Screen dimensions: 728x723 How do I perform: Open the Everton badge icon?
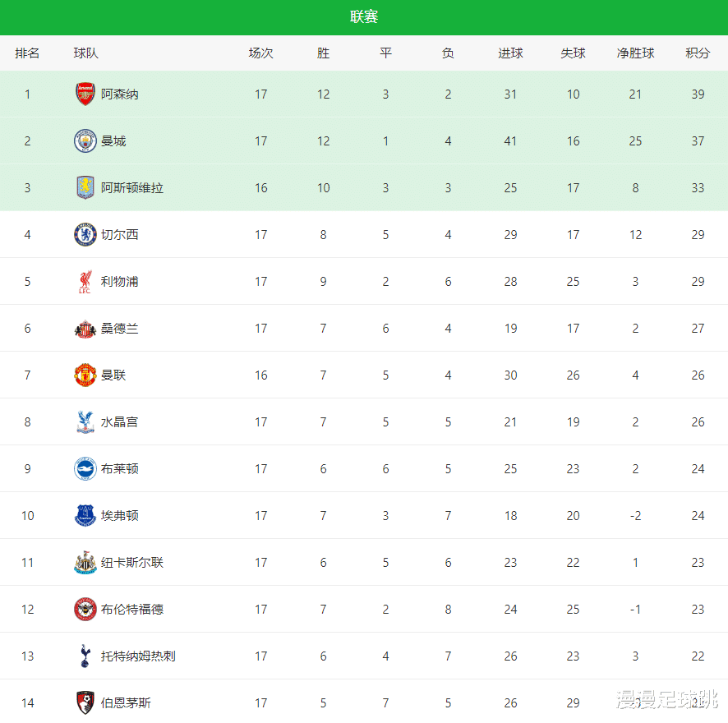(85, 516)
